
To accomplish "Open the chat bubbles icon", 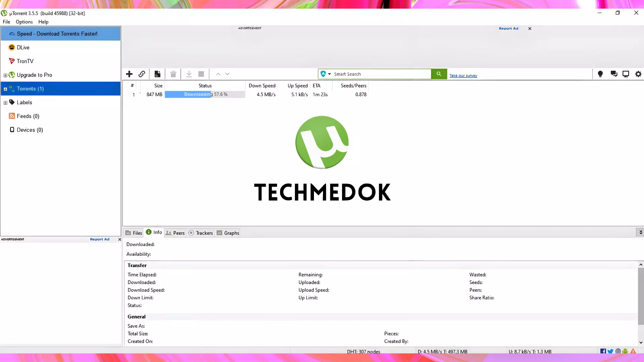I will click(614, 74).
